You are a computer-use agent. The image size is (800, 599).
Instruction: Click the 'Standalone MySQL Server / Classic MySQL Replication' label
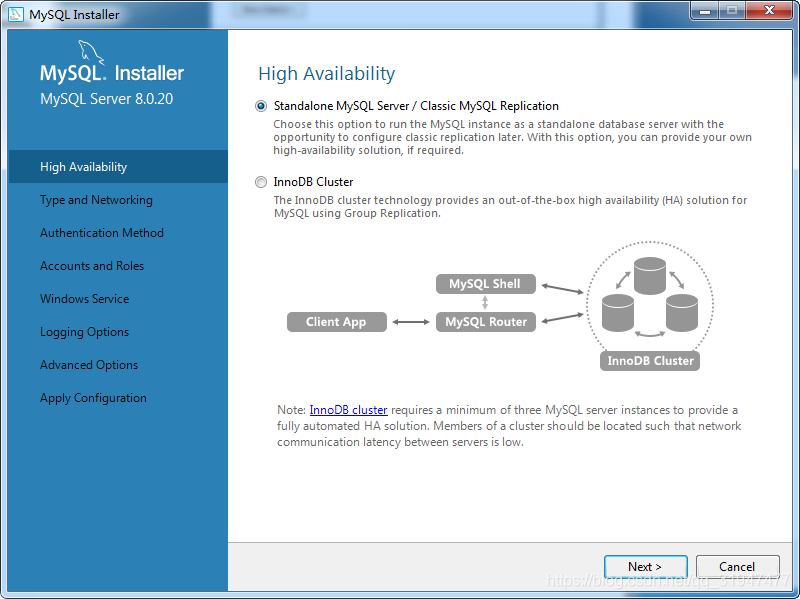[416, 106]
